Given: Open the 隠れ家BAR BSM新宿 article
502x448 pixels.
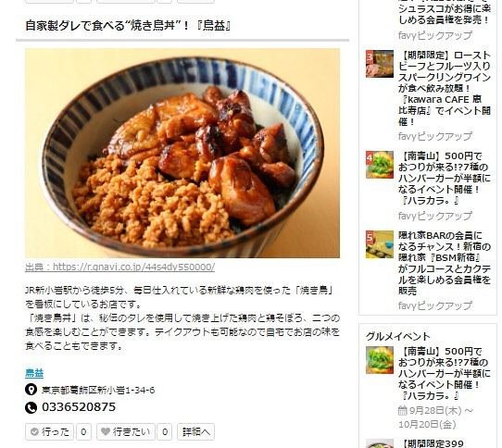Looking at the screenshot, I should click(x=445, y=263).
